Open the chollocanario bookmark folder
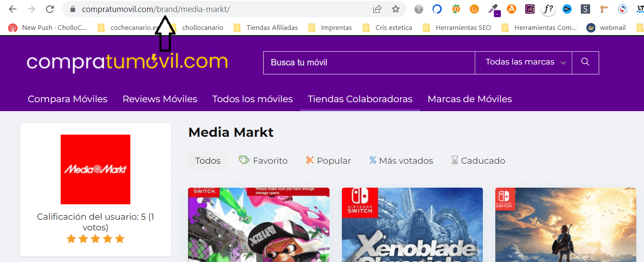 (197, 28)
